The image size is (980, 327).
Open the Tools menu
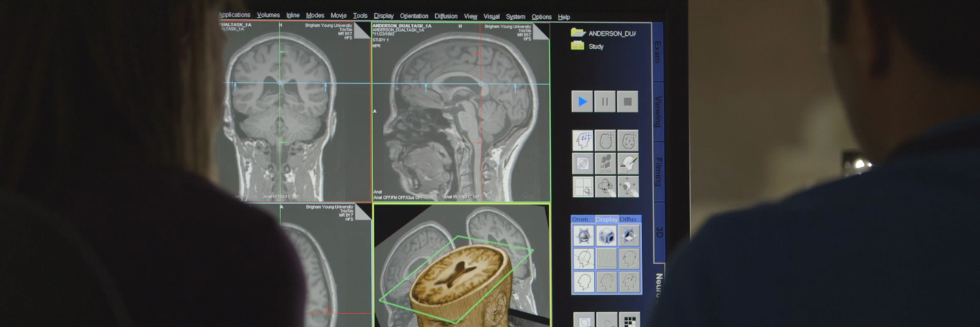[x=360, y=16]
